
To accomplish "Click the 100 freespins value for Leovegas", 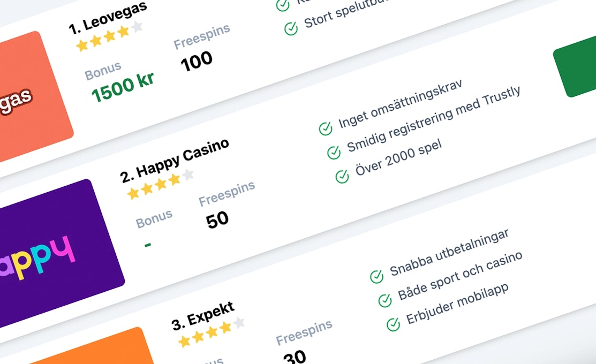I will 196,61.
